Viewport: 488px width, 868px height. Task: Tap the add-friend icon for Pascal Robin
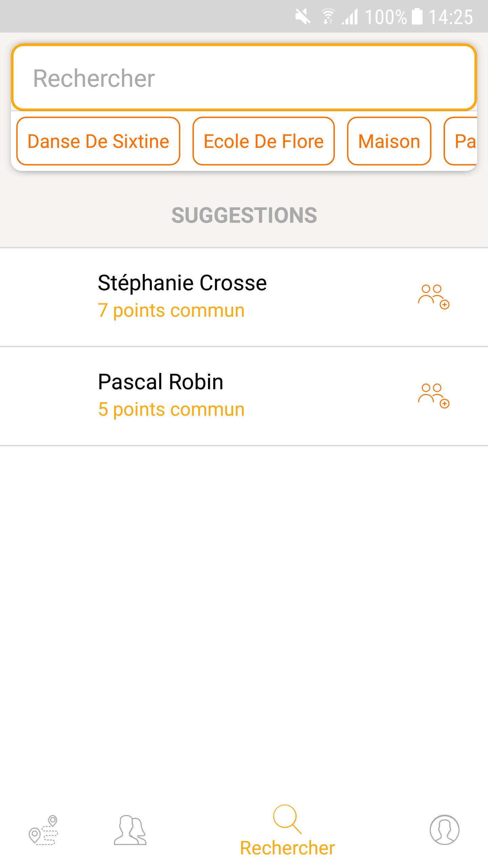433,396
